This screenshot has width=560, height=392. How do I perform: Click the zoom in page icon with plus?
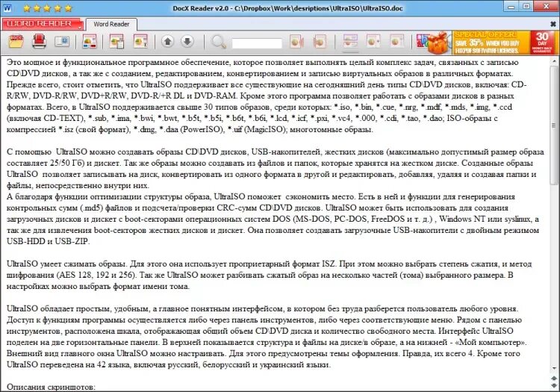click(373, 42)
